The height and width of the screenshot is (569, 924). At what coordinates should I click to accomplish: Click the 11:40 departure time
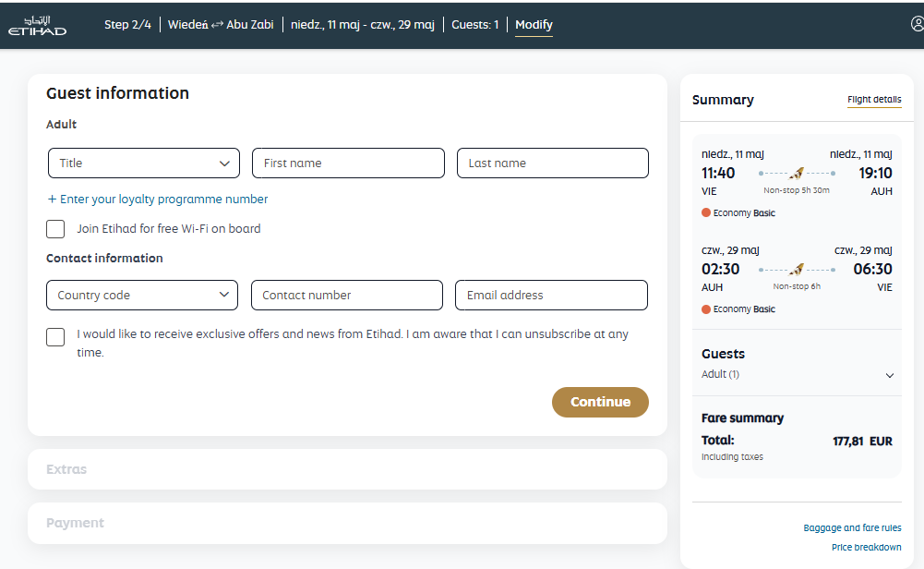pyautogui.click(x=718, y=173)
